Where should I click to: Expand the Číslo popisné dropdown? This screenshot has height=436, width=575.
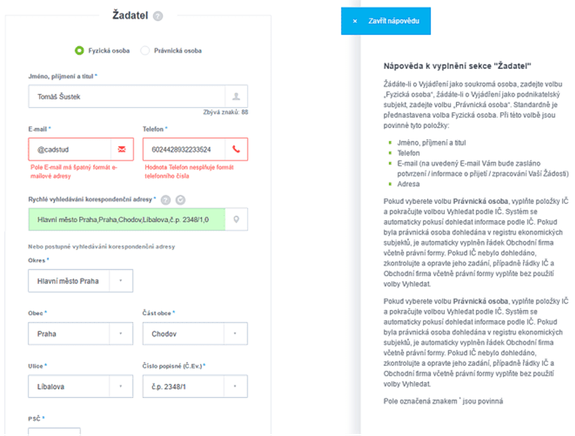tap(235, 386)
